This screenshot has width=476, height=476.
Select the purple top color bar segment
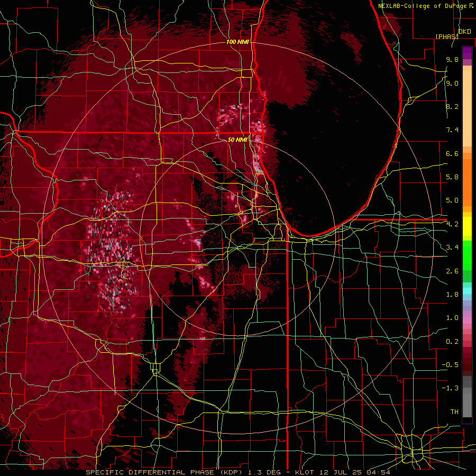coord(467,53)
